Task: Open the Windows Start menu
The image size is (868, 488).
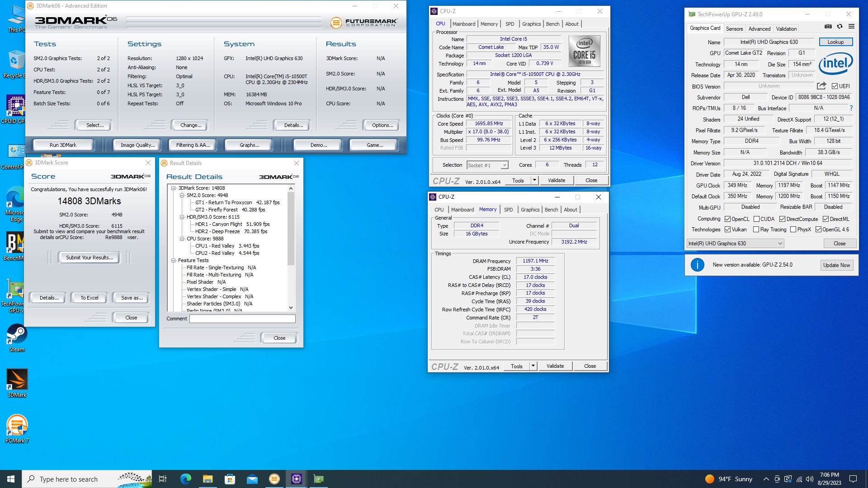Action: [x=11, y=479]
